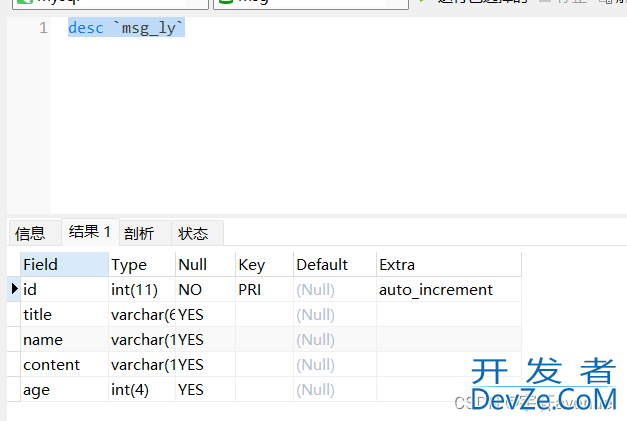Switch to the 状态 tab
Viewport: 627px width, 421px height.
(x=193, y=233)
